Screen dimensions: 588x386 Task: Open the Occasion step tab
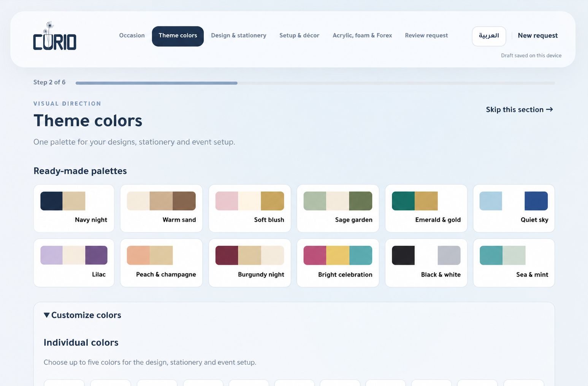132,36
